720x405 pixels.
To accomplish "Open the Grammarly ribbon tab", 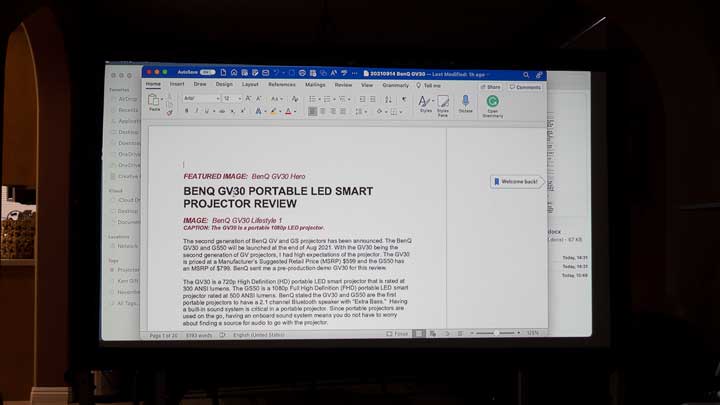I will pos(395,85).
